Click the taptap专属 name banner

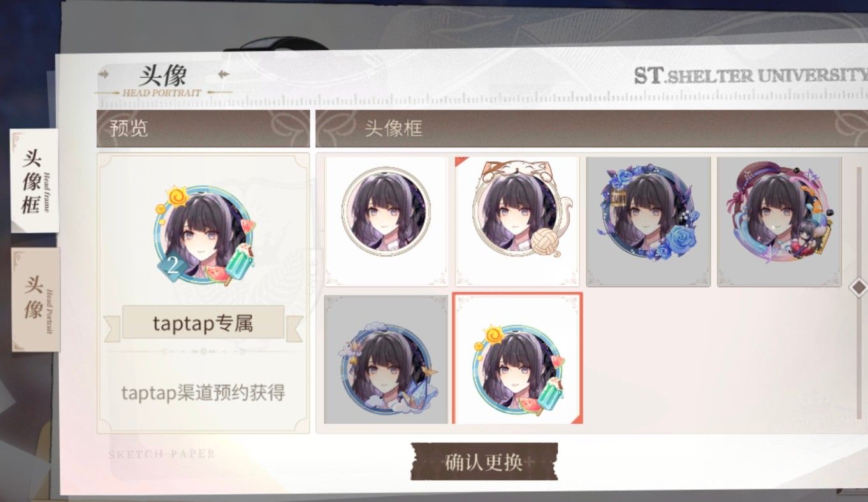[203, 323]
